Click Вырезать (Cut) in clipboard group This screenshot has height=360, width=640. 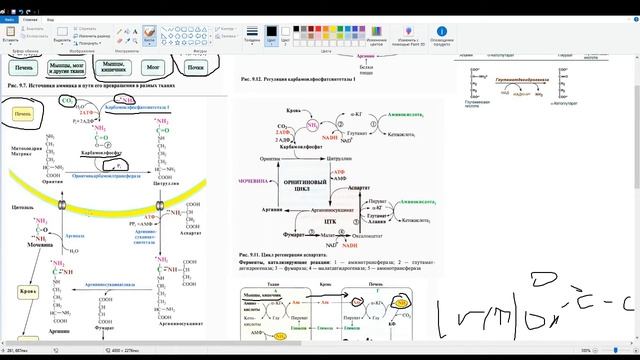(x=33, y=29)
